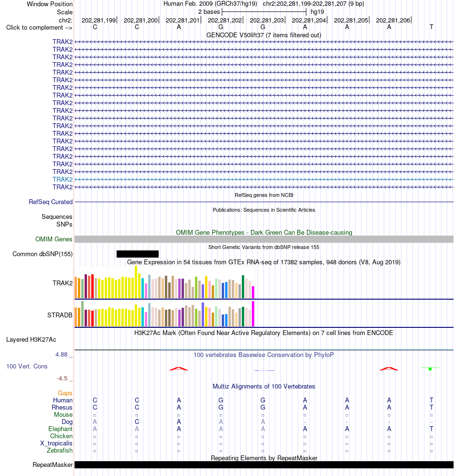Click the green PhyloP mark under base T
The width and height of the screenshot is (454, 476).
coord(430,368)
